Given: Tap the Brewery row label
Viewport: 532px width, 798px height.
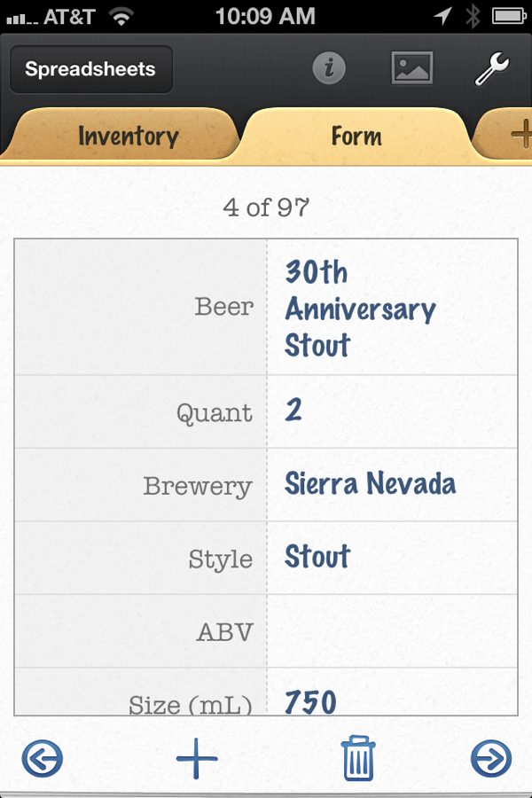Looking at the screenshot, I should 198,486.
